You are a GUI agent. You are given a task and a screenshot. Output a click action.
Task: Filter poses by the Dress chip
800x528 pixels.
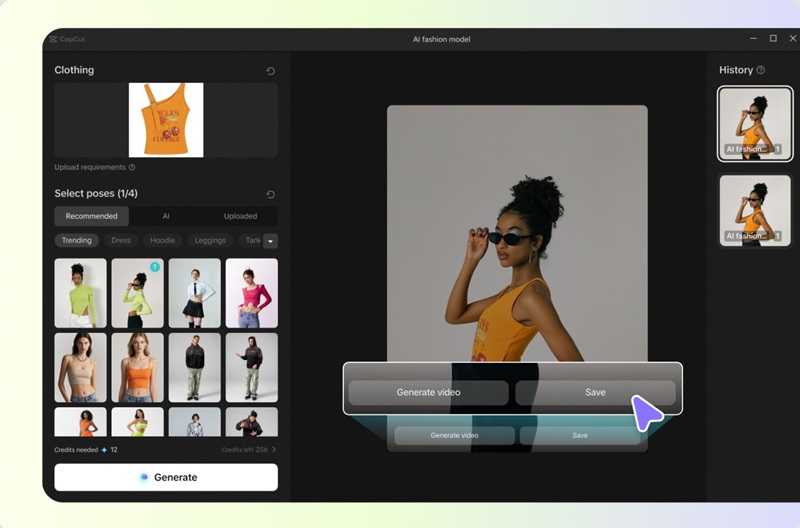(x=121, y=240)
